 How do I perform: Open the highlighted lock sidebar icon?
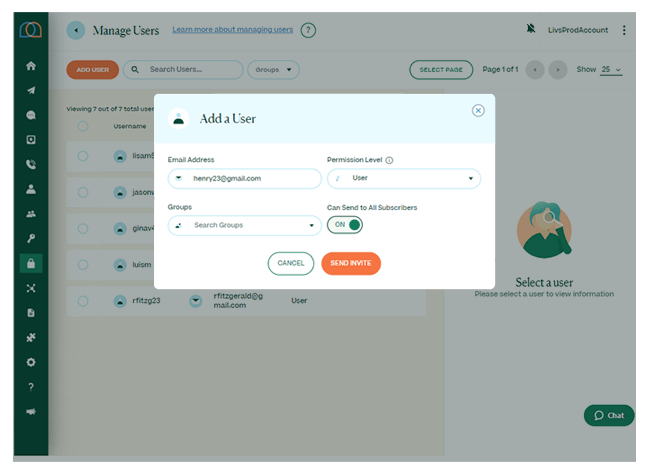pos(31,263)
